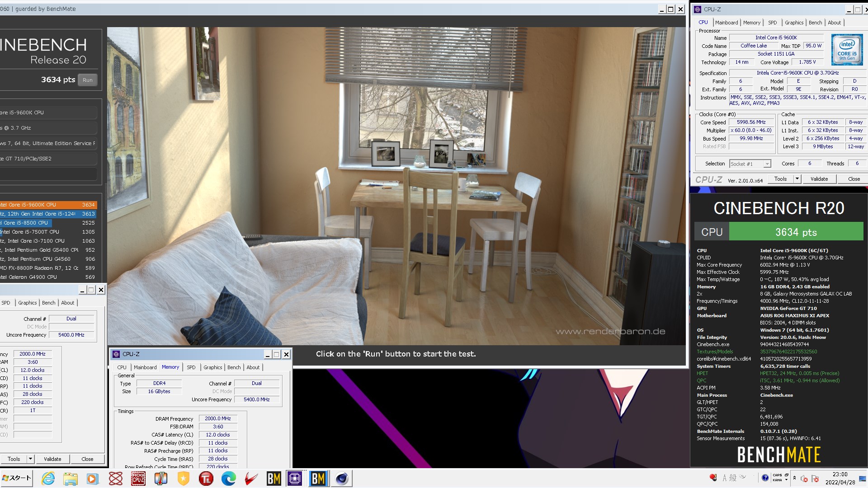The width and height of the screenshot is (868, 488).
Task: Open the red swoosh application taskbar icon
Action: pyautogui.click(x=251, y=479)
